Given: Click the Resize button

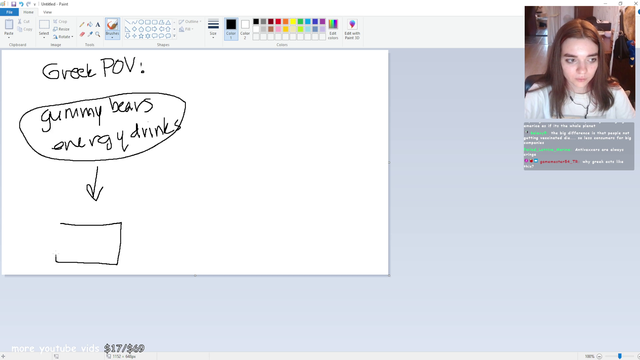Looking at the screenshot, I should (61, 29).
